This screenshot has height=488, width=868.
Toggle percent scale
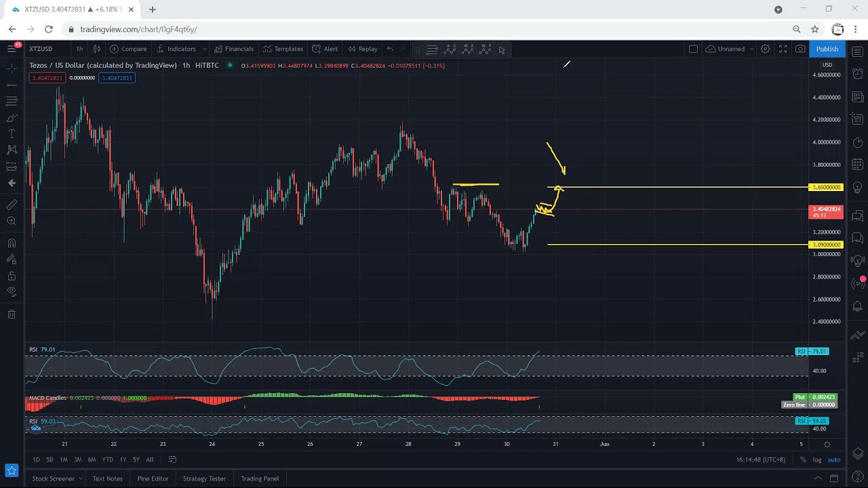click(803, 460)
